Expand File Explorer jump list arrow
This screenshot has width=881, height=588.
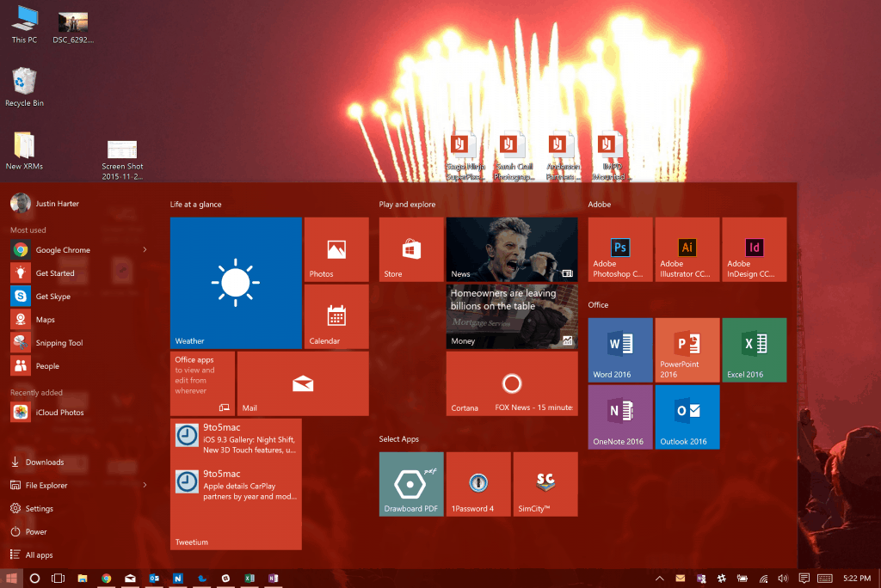145,485
